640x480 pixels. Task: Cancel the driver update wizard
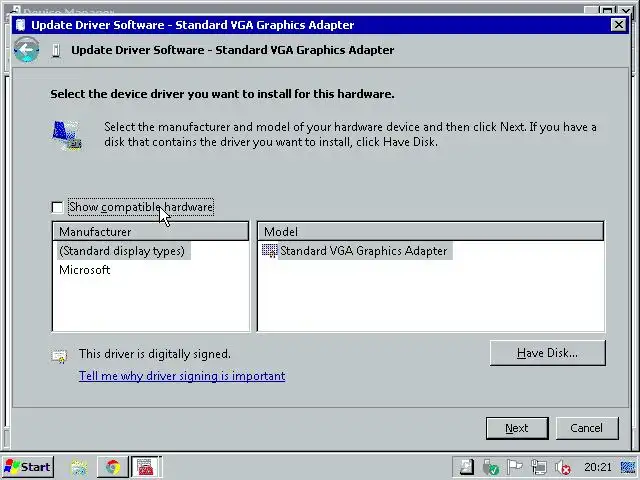587,428
